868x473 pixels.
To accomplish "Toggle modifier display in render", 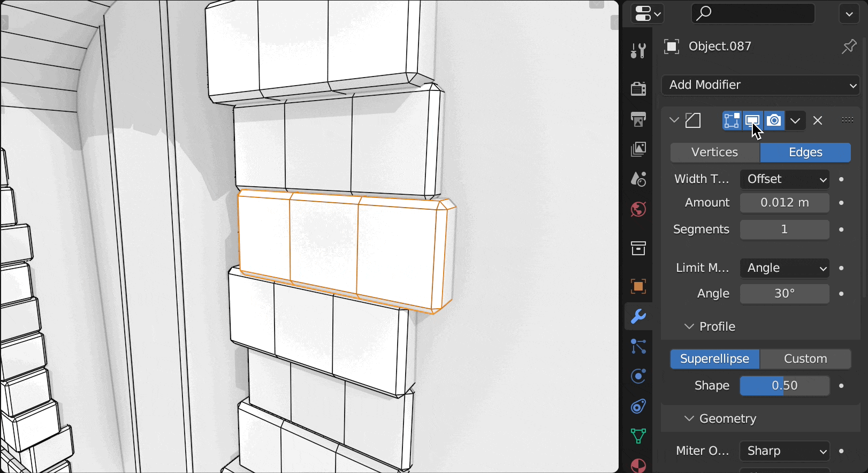I will point(774,120).
